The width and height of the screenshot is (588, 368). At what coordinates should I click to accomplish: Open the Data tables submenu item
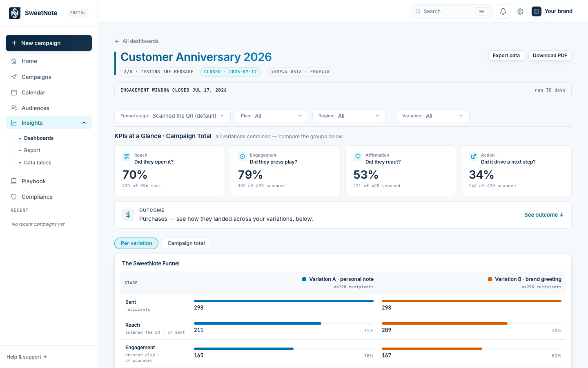[38, 163]
